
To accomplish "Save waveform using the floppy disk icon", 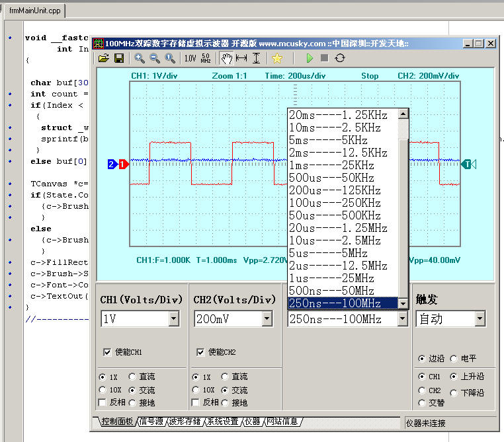I will point(119,58).
